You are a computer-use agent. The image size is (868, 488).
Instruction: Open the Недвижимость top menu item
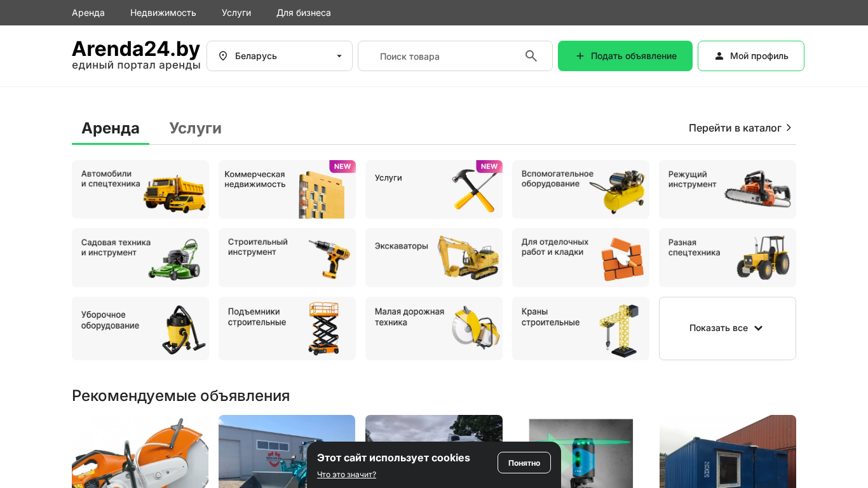[163, 13]
